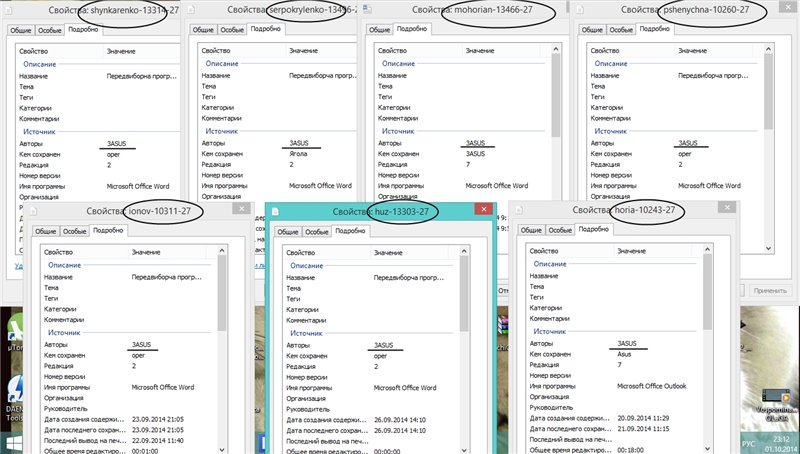800x454 pixels.
Task: Select Общие tab in mohorian-13466-27 window
Action: tap(380, 30)
